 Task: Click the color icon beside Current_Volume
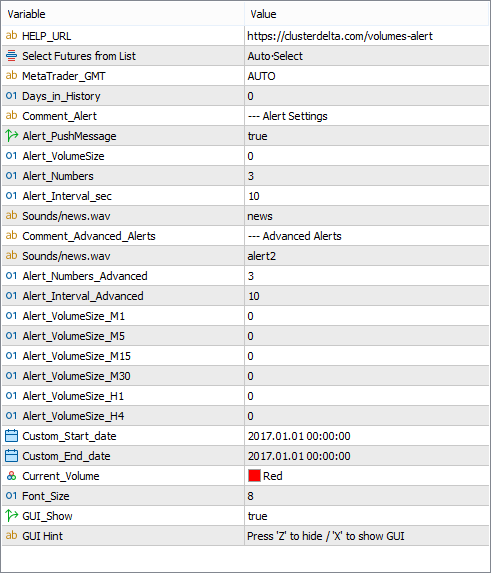coord(11,476)
